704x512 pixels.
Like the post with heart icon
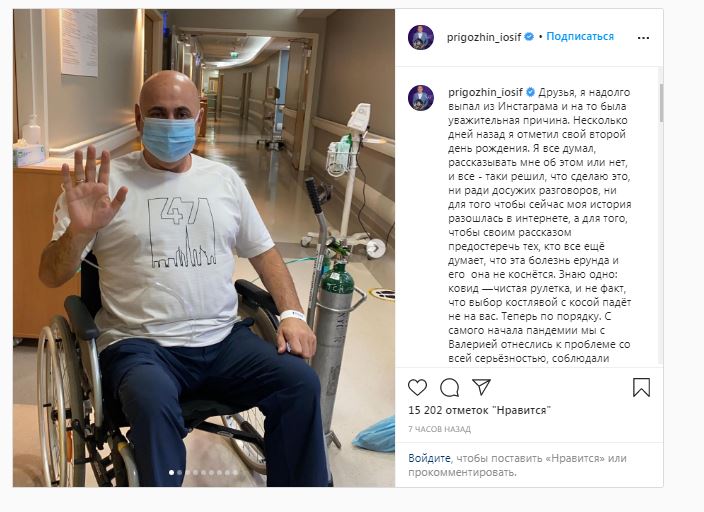point(417,387)
